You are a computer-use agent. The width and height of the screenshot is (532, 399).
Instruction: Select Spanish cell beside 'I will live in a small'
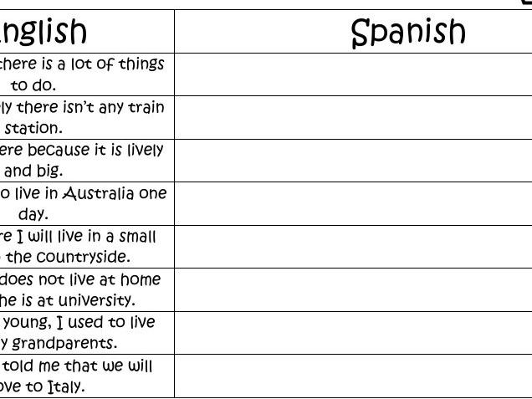353,247
